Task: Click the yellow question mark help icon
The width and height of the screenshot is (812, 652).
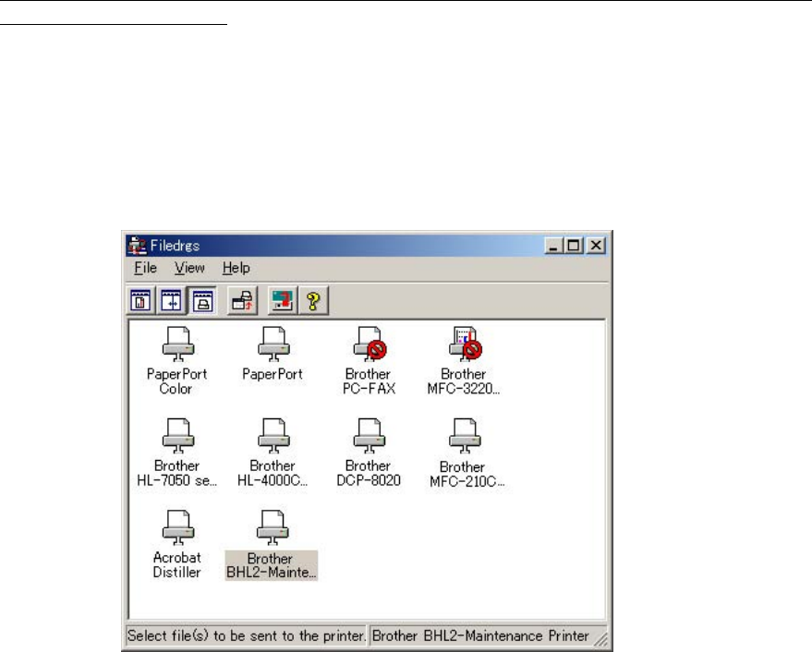Action: [x=313, y=300]
